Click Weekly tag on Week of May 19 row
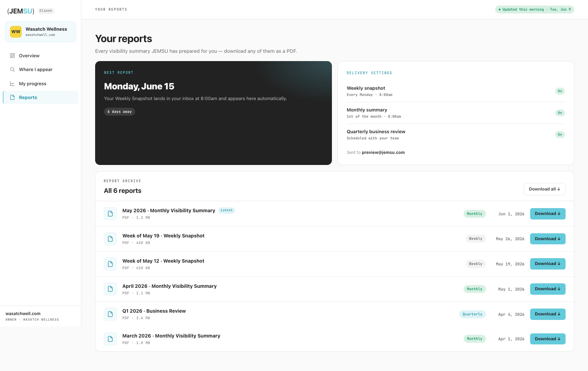 [476, 238]
